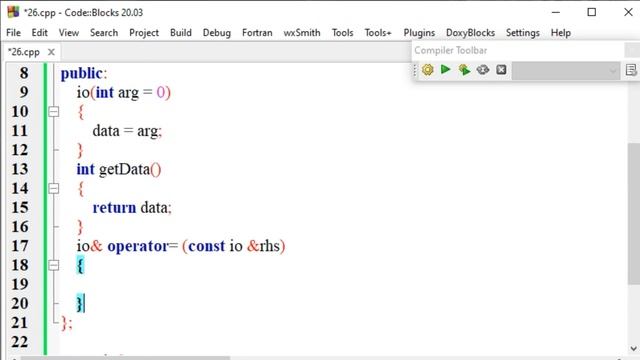
Task: Click the Build gear icon
Action: [427, 70]
